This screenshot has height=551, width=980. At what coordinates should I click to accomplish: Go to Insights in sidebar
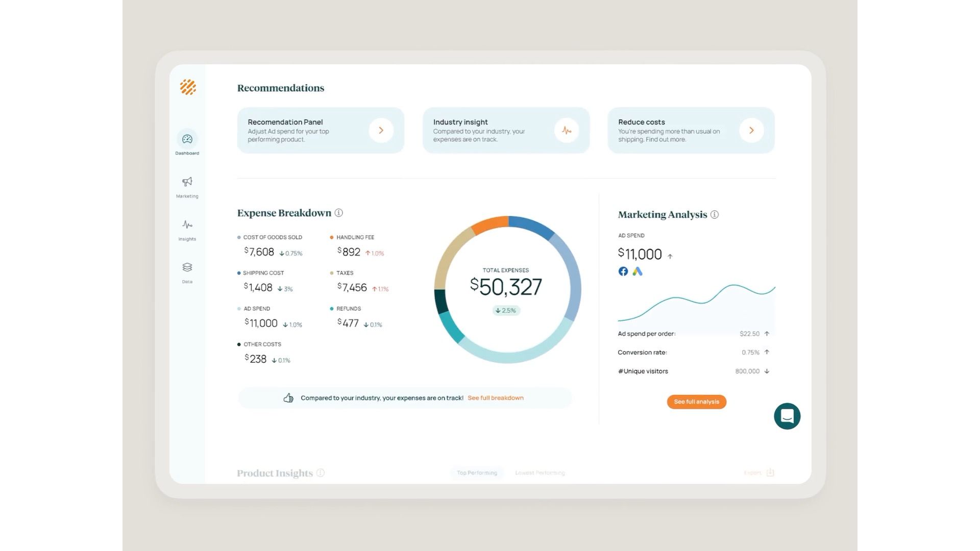coord(187,225)
